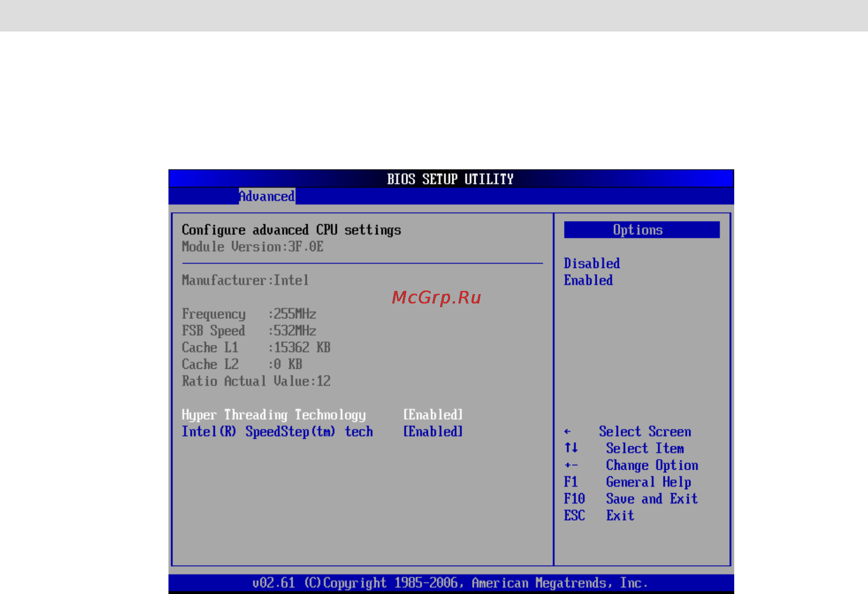Click ESC Exit hint

point(599,515)
